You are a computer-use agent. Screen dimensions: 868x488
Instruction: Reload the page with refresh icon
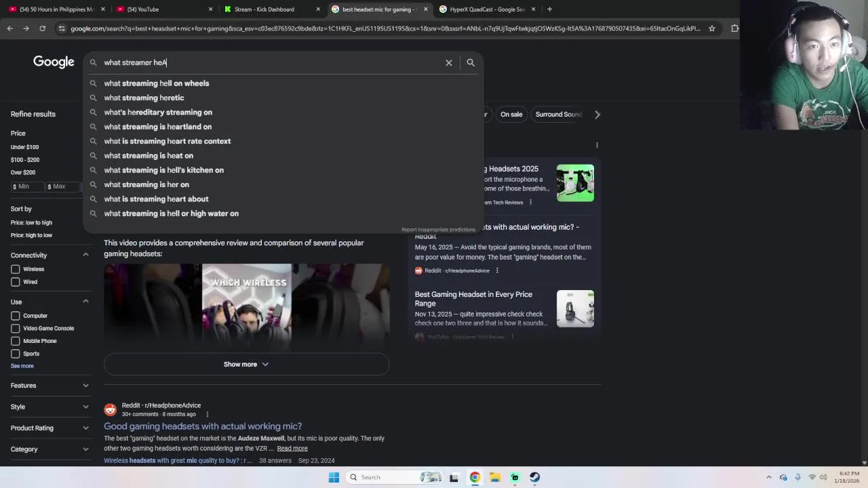coord(42,28)
